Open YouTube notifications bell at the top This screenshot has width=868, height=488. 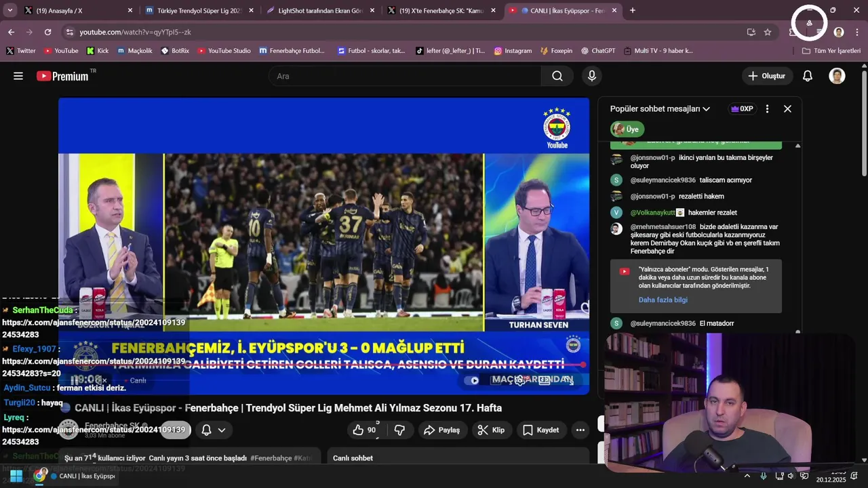pos(808,76)
